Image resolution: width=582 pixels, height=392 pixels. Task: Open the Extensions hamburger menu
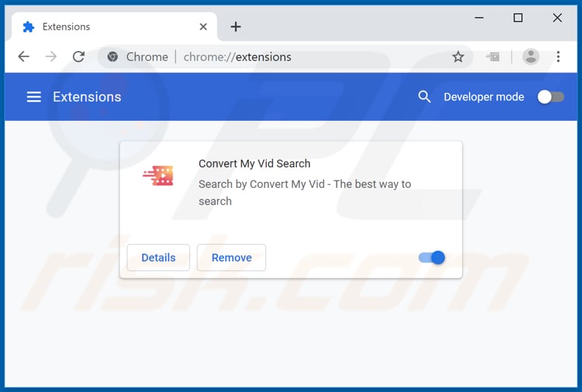34,97
